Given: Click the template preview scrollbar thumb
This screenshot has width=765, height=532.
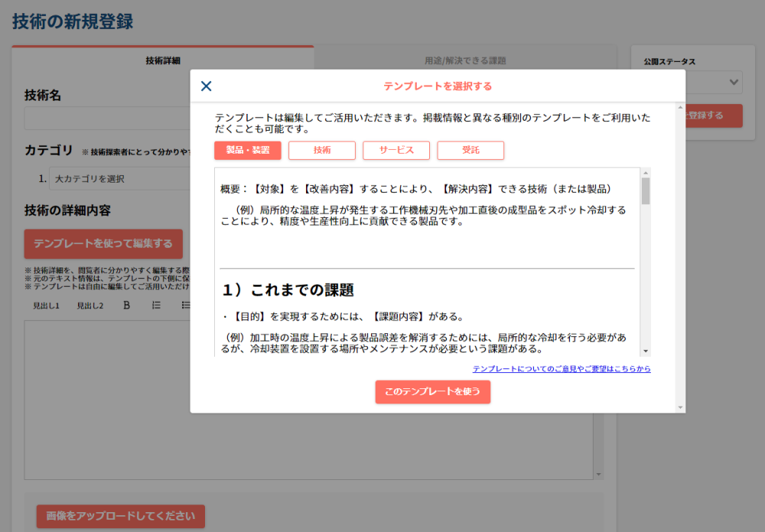Looking at the screenshot, I should point(646,191).
